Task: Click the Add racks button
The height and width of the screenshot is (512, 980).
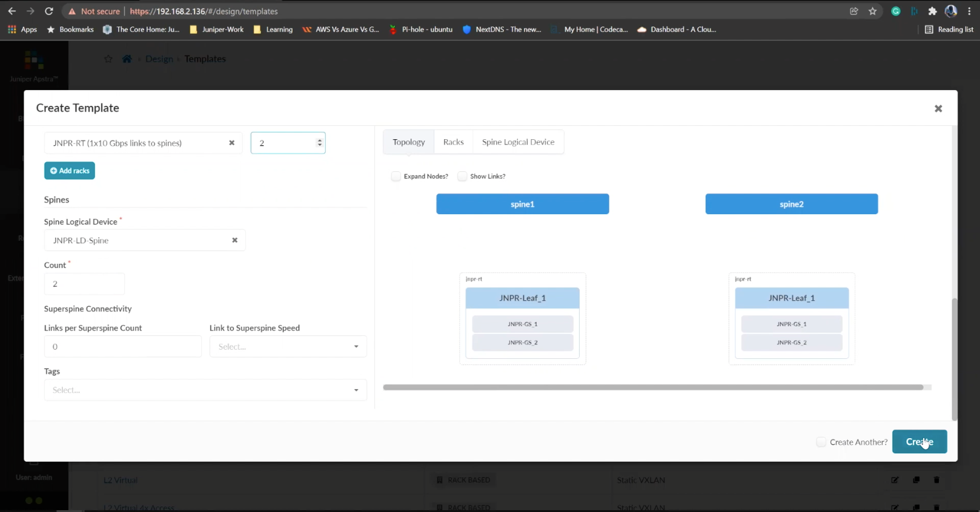Action: tap(70, 171)
